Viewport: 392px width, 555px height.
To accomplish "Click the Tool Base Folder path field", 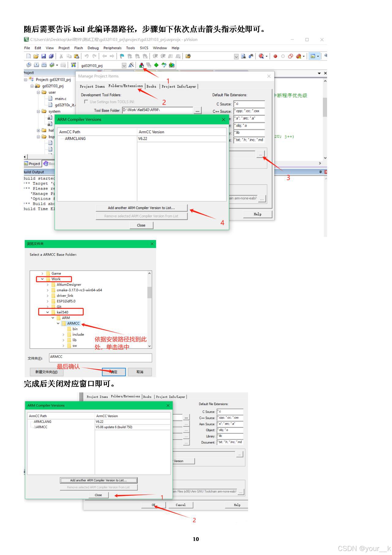I will (157, 110).
